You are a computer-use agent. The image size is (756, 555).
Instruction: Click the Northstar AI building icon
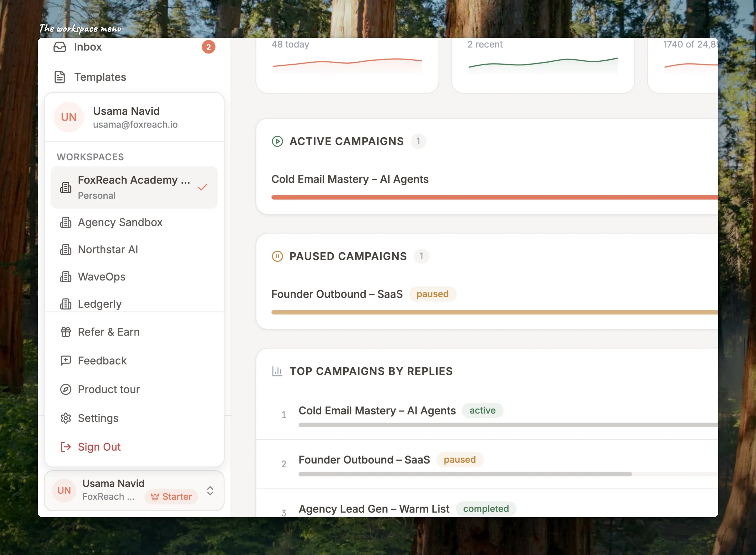point(66,250)
